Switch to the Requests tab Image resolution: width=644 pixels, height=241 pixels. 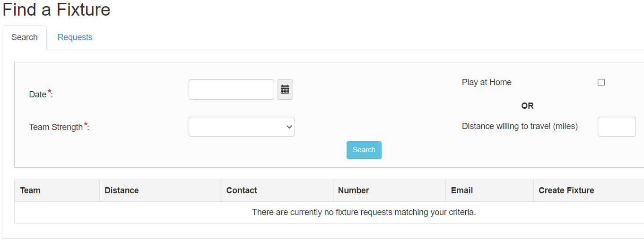click(75, 37)
